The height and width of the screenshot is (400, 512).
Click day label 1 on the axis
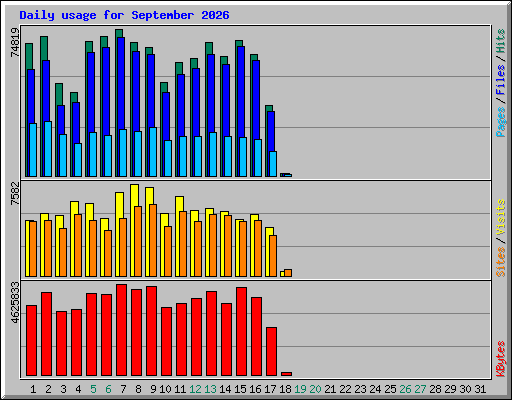(x=33, y=389)
